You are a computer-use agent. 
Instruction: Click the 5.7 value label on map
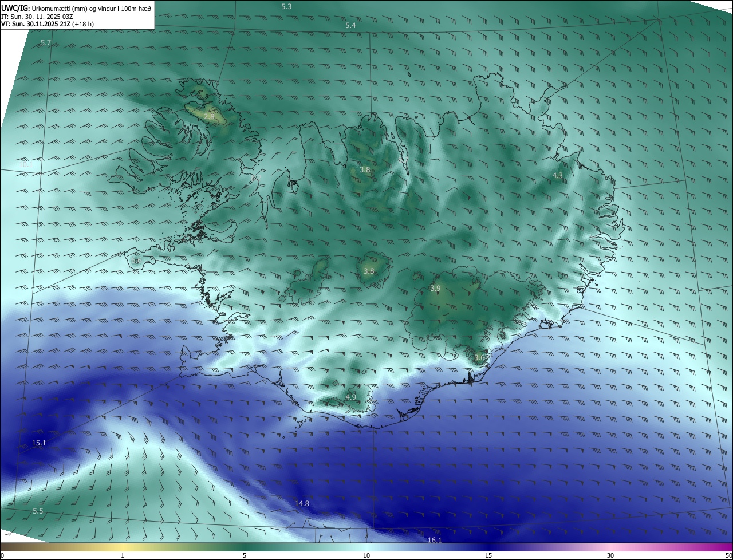pos(46,43)
